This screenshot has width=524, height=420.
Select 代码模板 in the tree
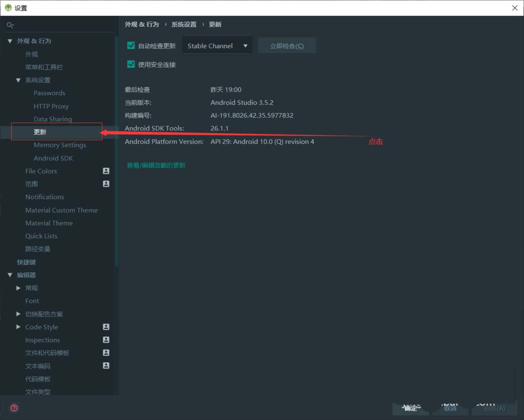[38, 379]
